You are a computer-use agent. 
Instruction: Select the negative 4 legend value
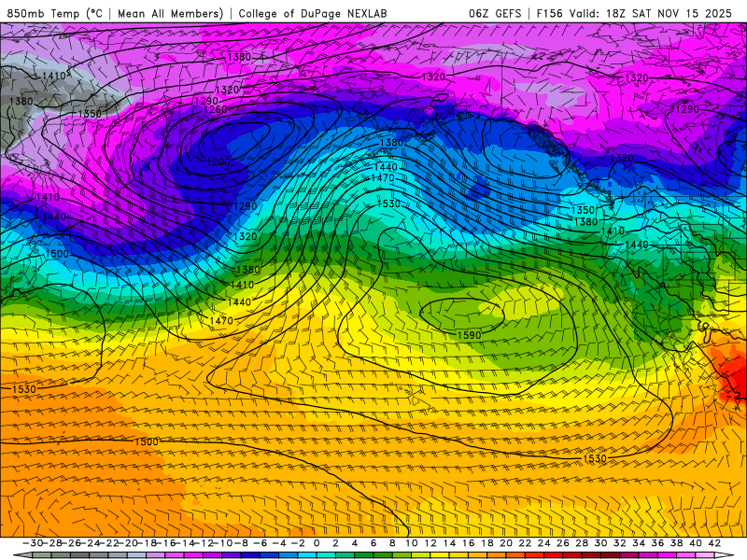279,543
